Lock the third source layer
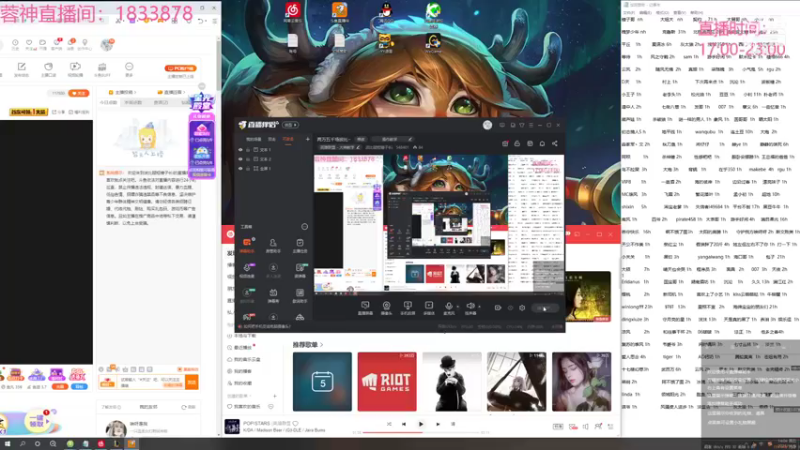 click(x=248, y=168)
